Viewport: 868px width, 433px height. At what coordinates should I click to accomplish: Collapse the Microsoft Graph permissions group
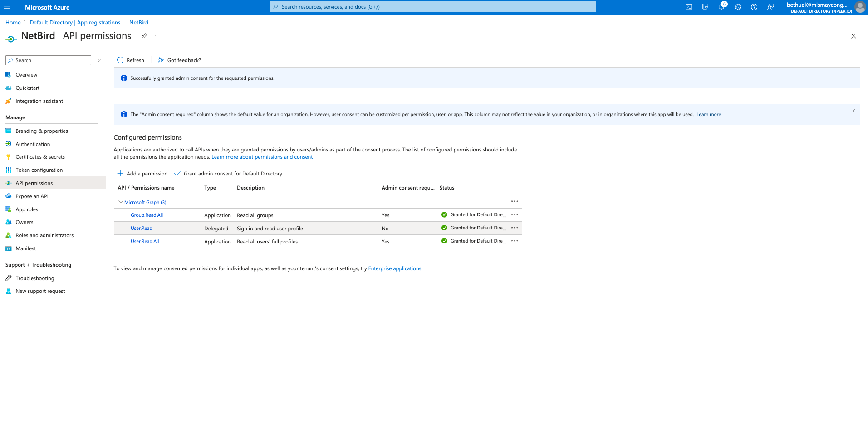(x=121, y=202)
